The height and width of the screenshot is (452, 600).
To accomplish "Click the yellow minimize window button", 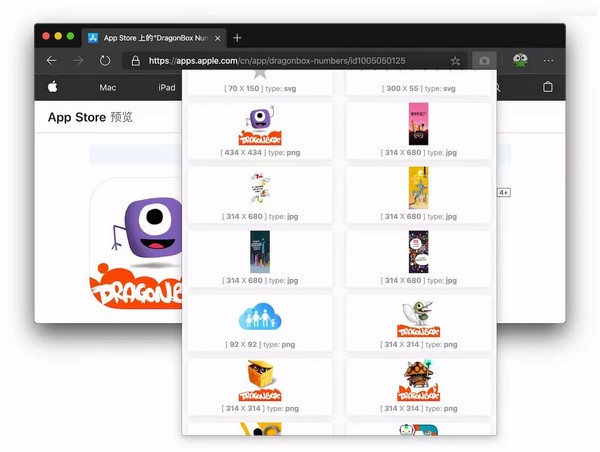I will click(58, 36).
